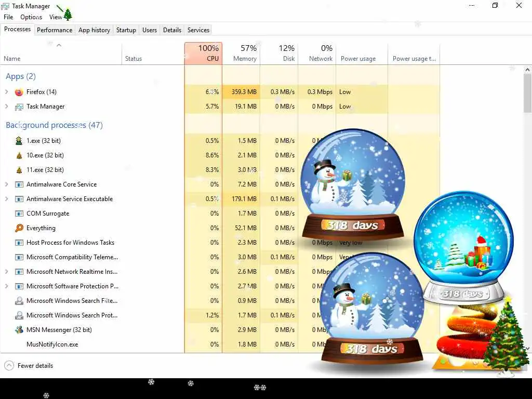Click the Microsoft Network Realtime Inspection icon
532x399 pixels.
point(19,272)
